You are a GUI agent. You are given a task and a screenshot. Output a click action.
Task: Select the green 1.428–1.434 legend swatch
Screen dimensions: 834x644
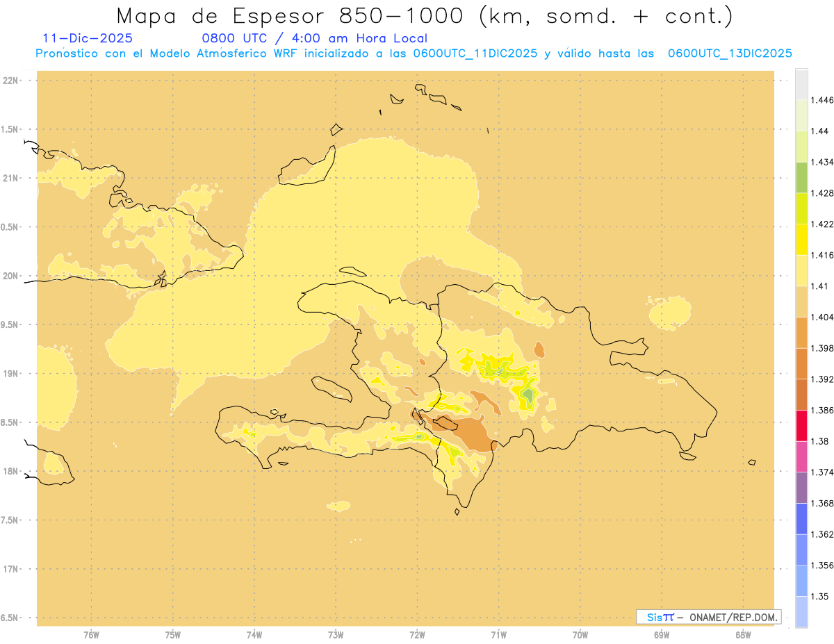coord(801,177)
